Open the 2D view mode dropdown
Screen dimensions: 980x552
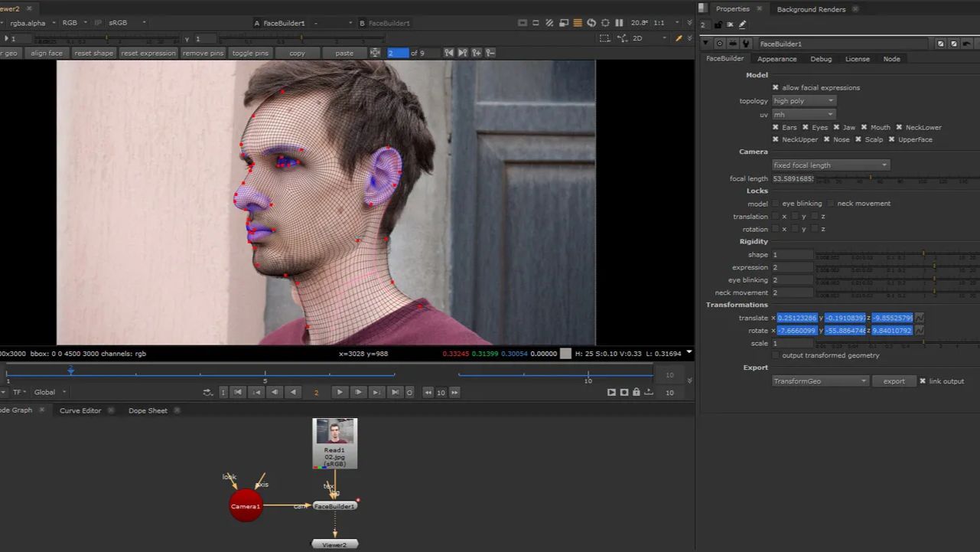pyautogui.click(x=649, y=38)
